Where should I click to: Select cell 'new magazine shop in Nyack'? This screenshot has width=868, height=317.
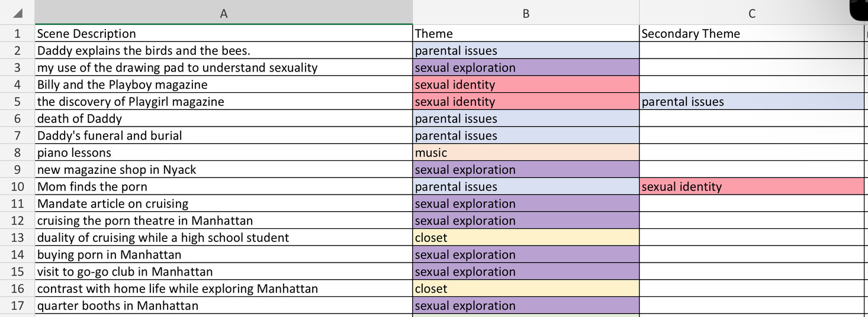[x=224, y=170]
